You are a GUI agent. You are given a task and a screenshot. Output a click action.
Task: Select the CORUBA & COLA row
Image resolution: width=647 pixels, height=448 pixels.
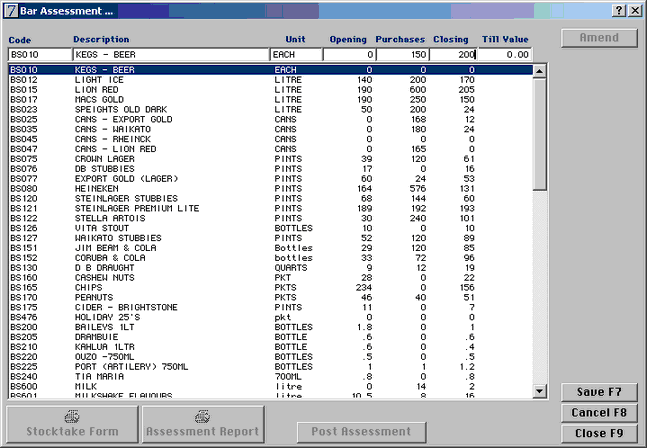coord(271,258)
